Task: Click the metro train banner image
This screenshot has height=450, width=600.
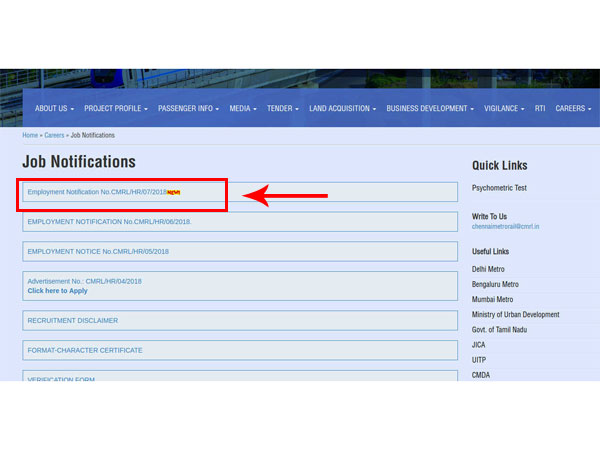Action: click(x=300, y=79)
